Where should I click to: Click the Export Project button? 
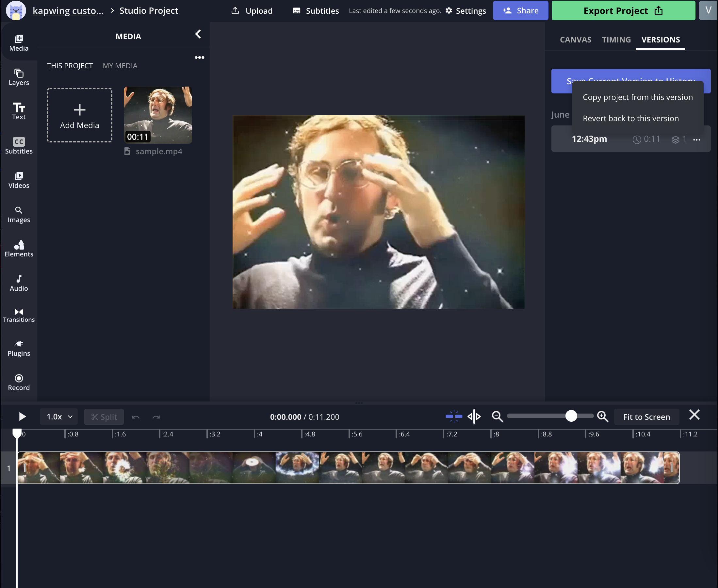click(x=623, y=11)
